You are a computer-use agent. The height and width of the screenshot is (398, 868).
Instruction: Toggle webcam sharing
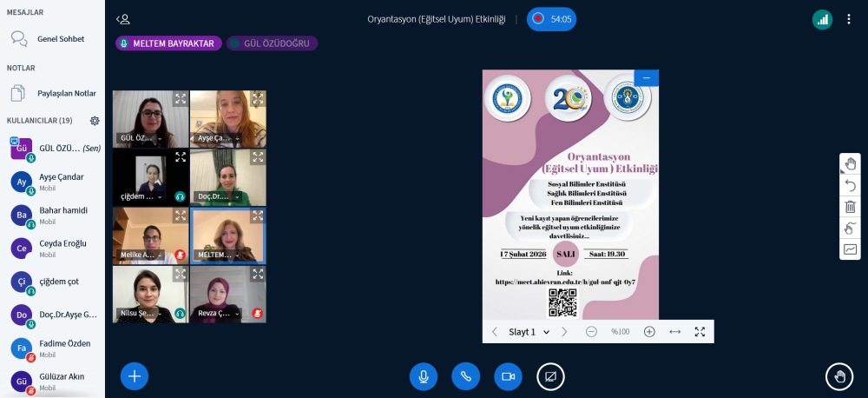pyautogui.click(x=508, y=376)
